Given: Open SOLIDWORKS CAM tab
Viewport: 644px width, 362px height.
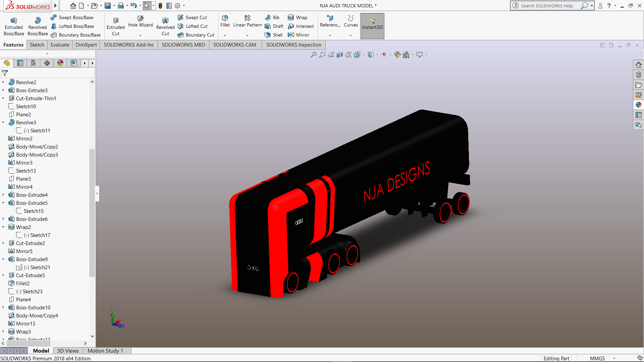Looking at the screenshot, I should click(235, 45).
